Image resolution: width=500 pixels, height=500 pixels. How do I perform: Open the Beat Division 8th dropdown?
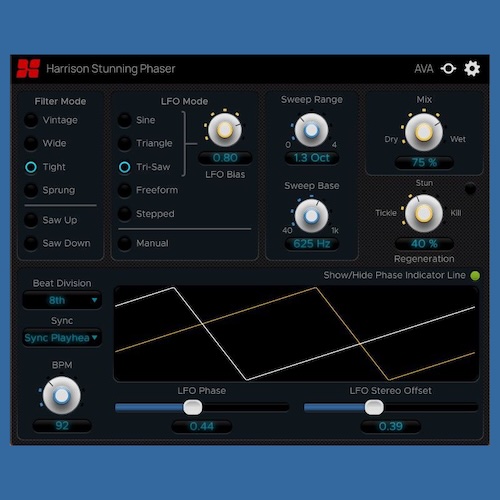click(x=62, y=300)
